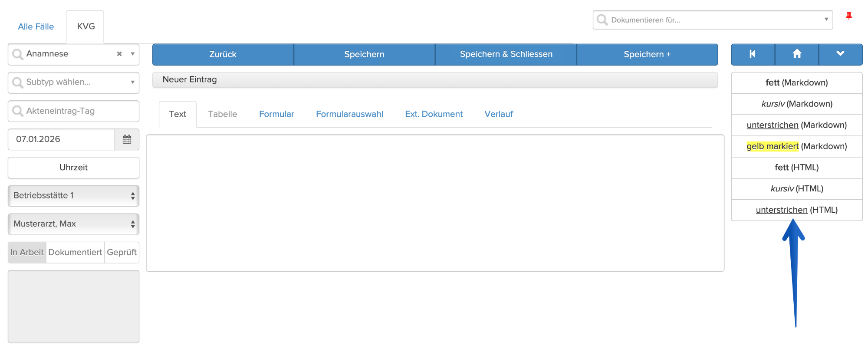Click the search icon in Akteneintrag-Tag
The width and height of the screenshot is (868, 349).
click(18, 111)
